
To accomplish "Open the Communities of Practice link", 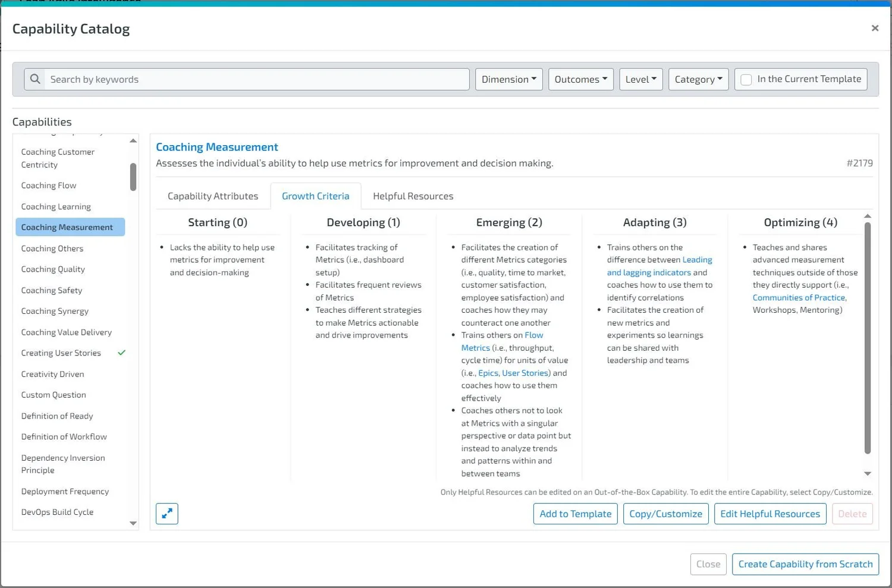I will pyautogui.click(x=799, y=297).
